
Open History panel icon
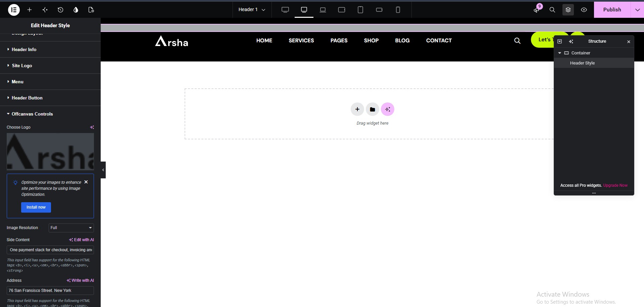[60, 10]
